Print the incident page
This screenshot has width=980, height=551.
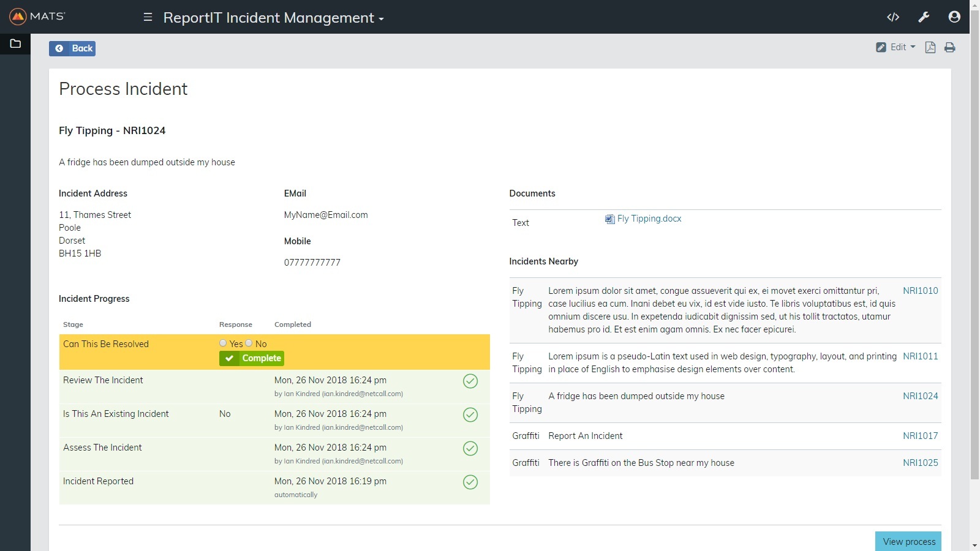(949, 48)
